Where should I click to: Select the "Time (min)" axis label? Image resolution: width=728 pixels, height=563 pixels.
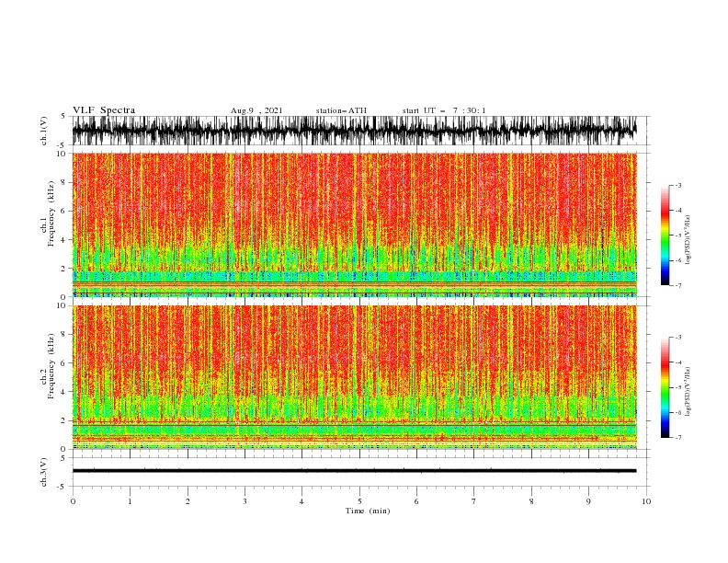(x=368, y=511)
